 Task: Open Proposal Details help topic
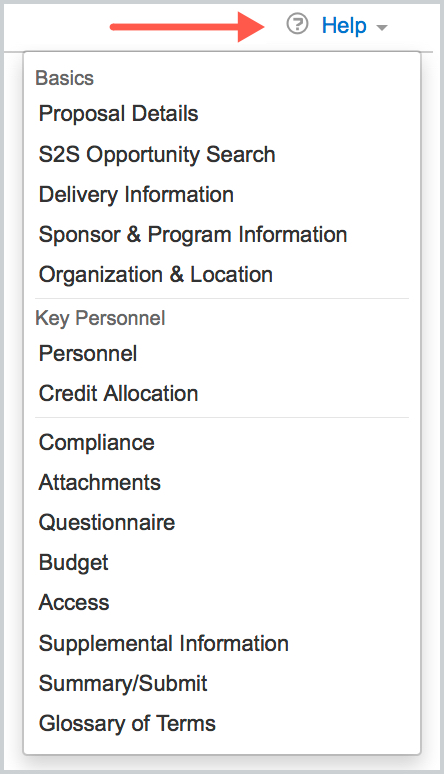[119, 114]
